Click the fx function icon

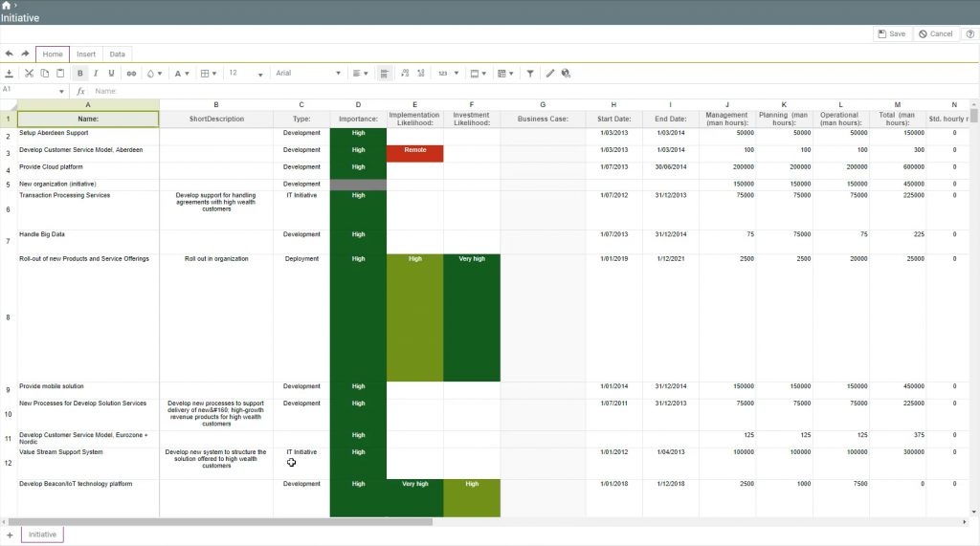click(x=80, y=91)
